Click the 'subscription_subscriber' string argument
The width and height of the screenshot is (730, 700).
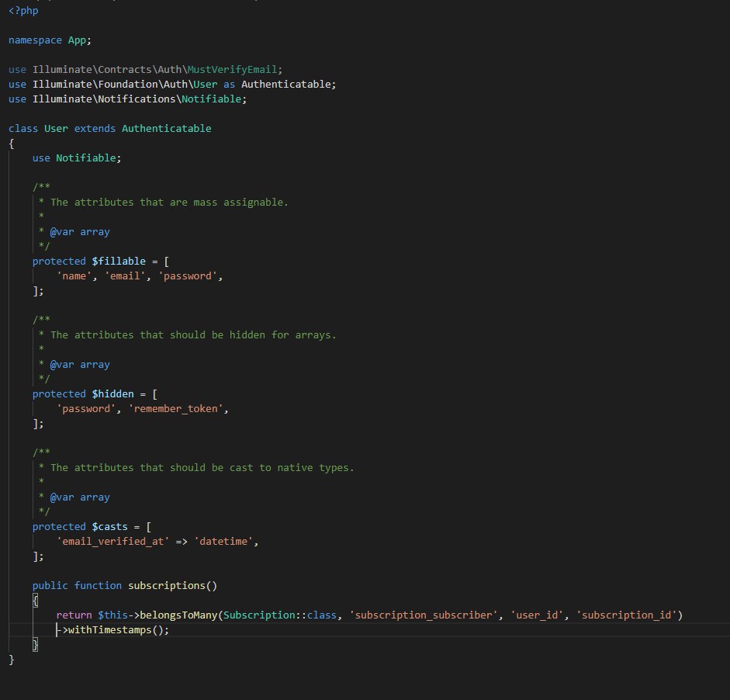pos(424,615)
